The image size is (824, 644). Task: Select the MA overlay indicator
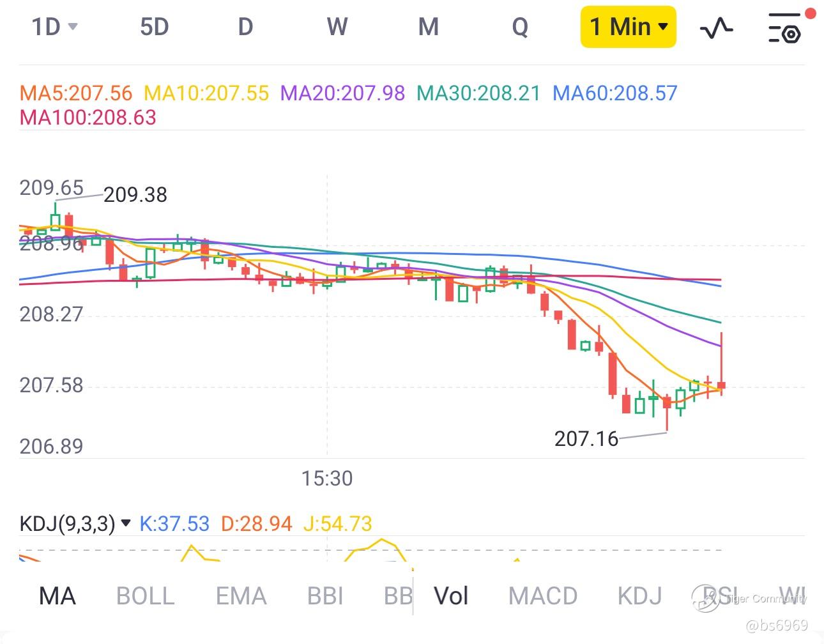tap(57, 596)
